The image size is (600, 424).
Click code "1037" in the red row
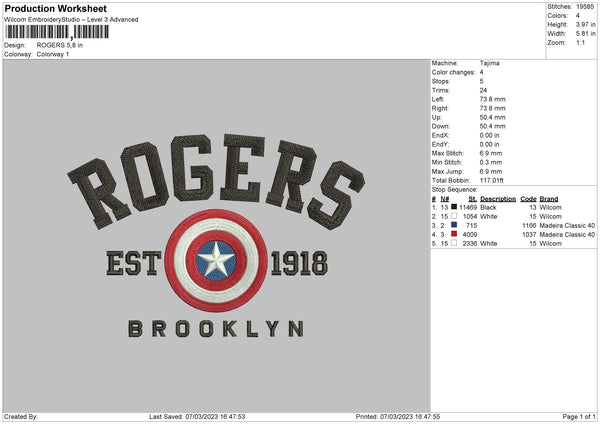coord(529,235)
